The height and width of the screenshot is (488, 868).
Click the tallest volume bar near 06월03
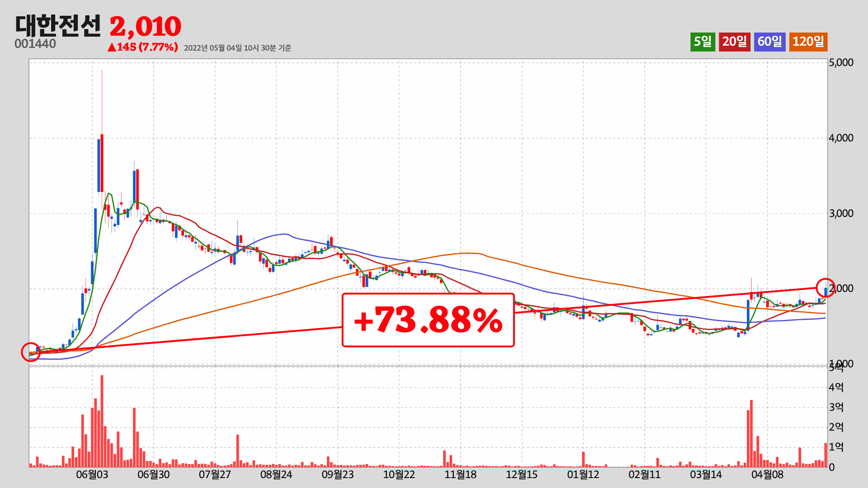tap(102, 420)
